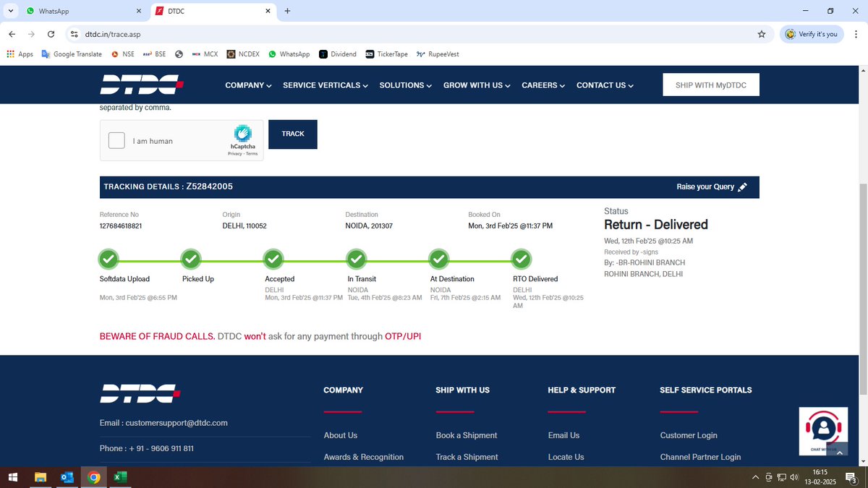Click the Softdata Upload green checkmark
Image resolution: width=868 pixels, height=488 pixels.
(109, 258)
